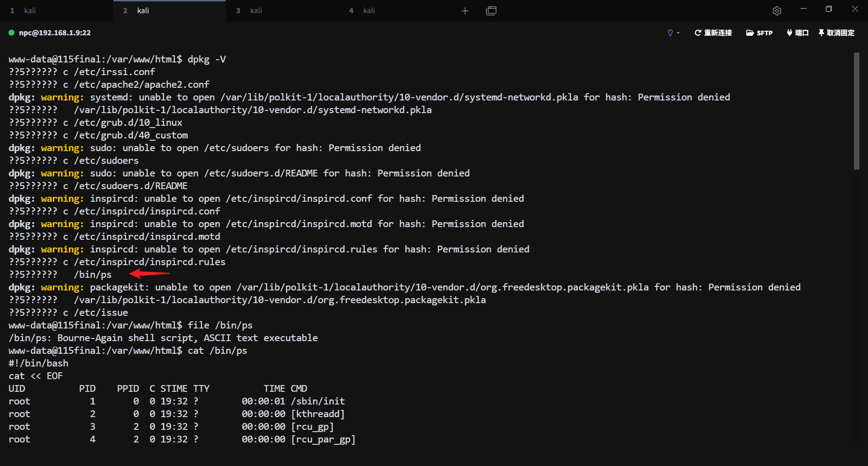Restore down the window
The width and height of the screenshot is (868, 466).
click(829, 9)
